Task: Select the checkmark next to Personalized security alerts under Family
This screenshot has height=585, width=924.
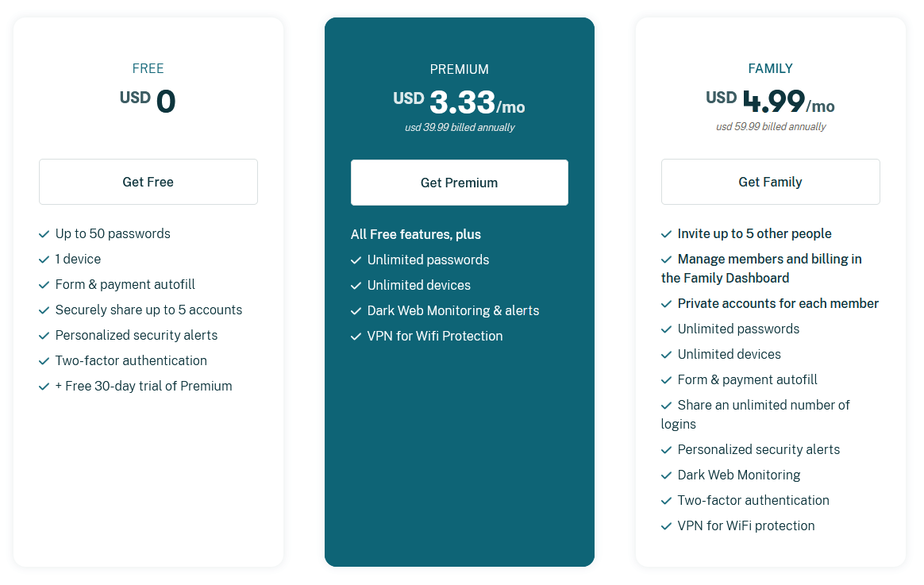Action: [x=666, y=449]
